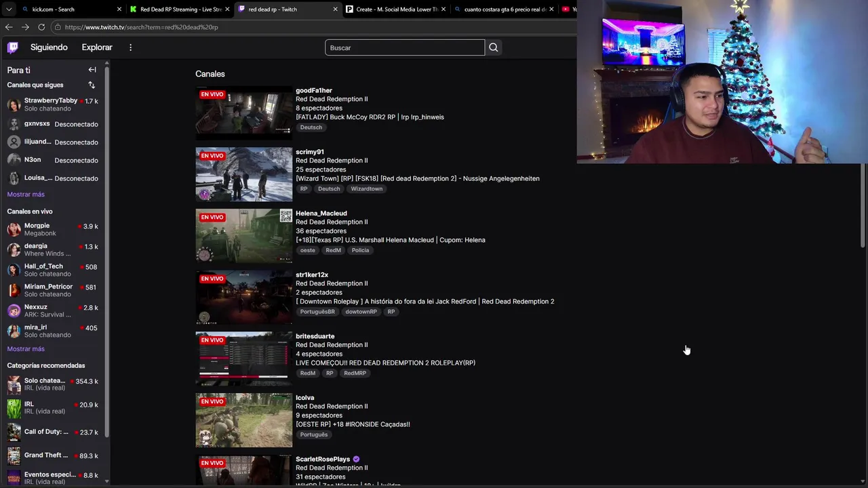Open lcolva stream thumbnail
Screen dimensions: 868x488
[x=244, y=420]
